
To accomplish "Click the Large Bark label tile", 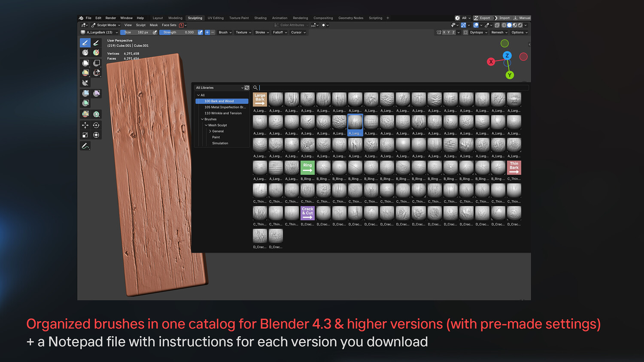I will pos(260,100).
